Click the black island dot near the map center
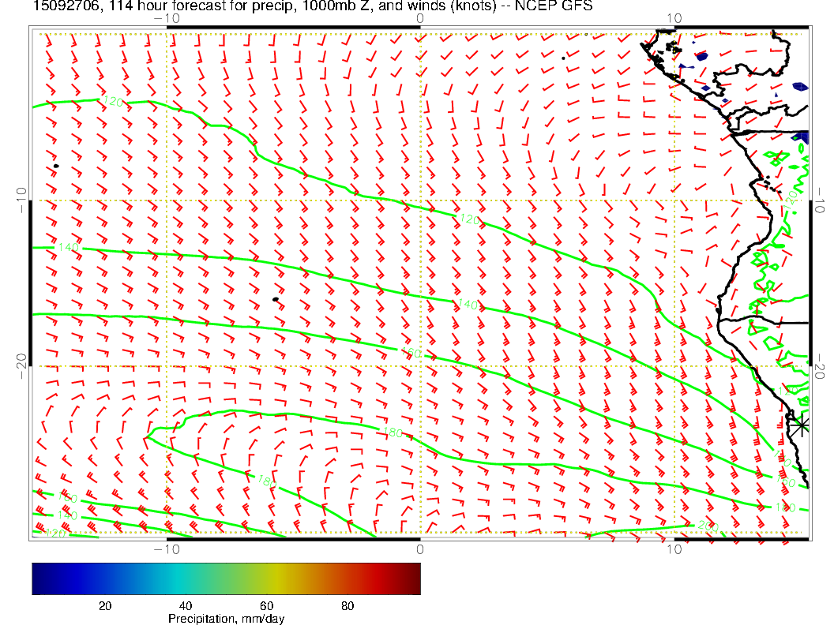The width and height of the screenshot is (834, 644). pos(275,299)
